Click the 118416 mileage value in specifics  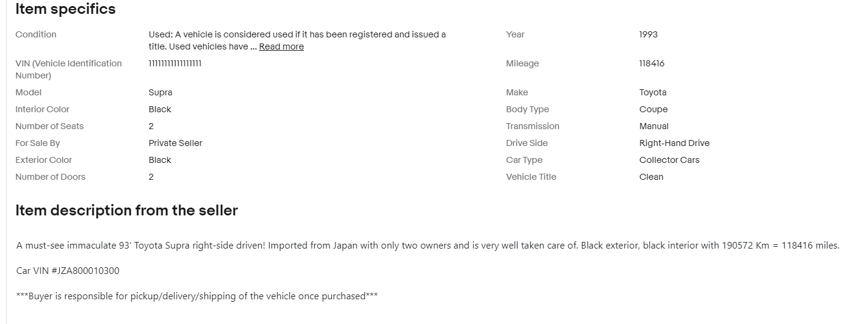point(651,63)
